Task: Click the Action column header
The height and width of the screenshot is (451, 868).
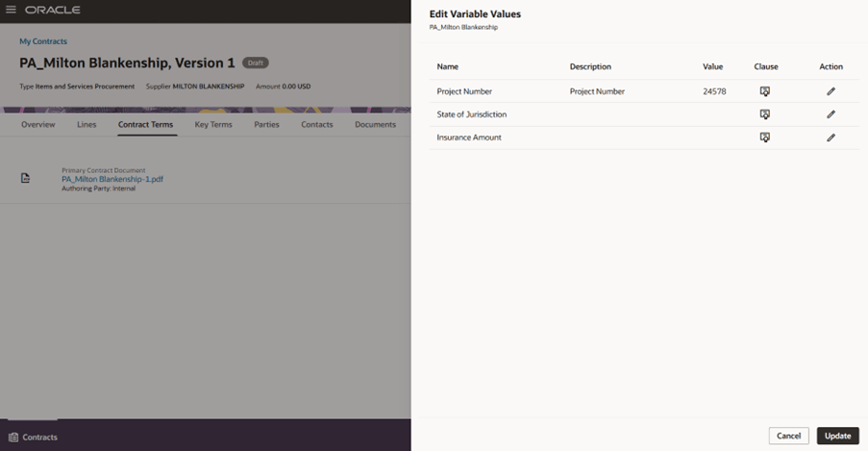Action: [831, 66]
